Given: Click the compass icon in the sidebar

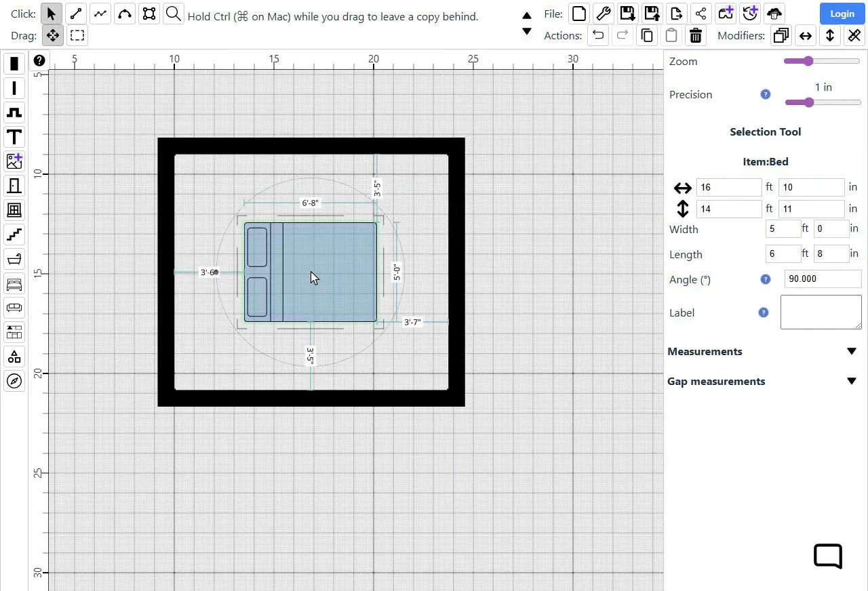Looking at the screenshot, I should tap(14, 381).
